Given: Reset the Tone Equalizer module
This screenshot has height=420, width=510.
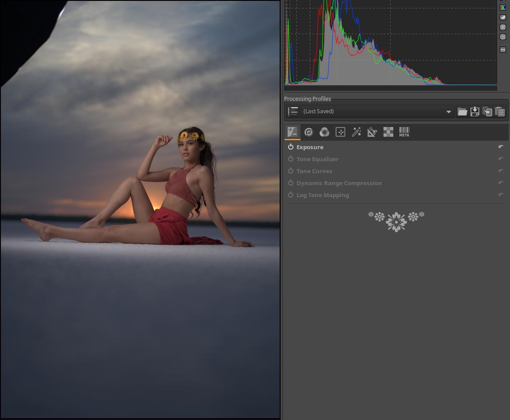Looking at the screenshot, I should [x=501, y=158].
